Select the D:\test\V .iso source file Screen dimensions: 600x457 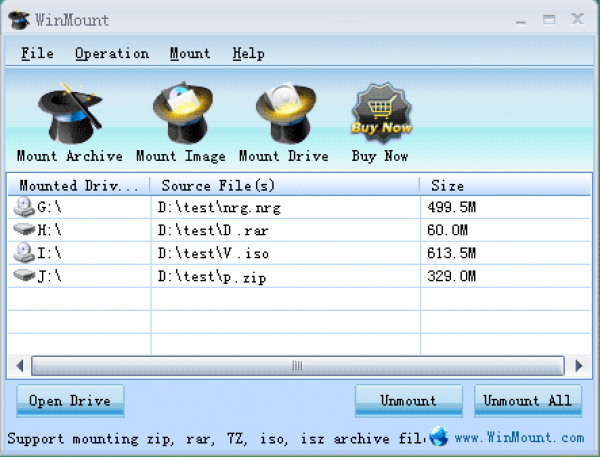213,253
